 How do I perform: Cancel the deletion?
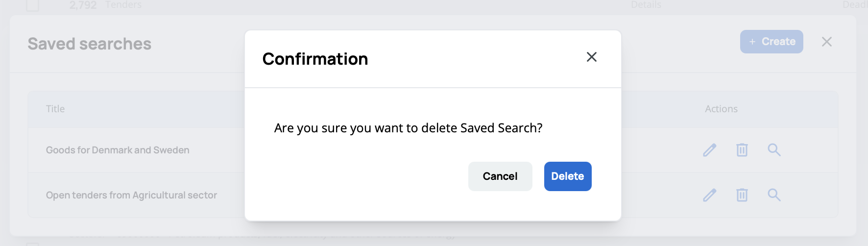point(500,176)
